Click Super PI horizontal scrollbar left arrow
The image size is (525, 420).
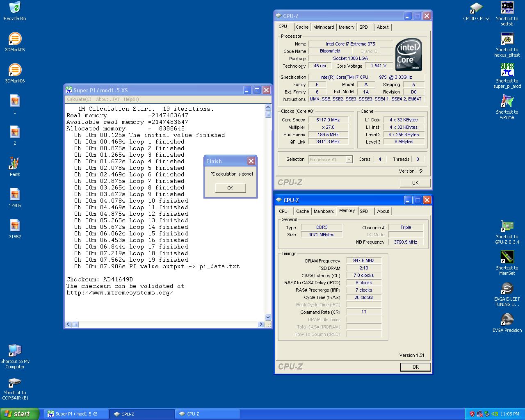coord(68,324)
